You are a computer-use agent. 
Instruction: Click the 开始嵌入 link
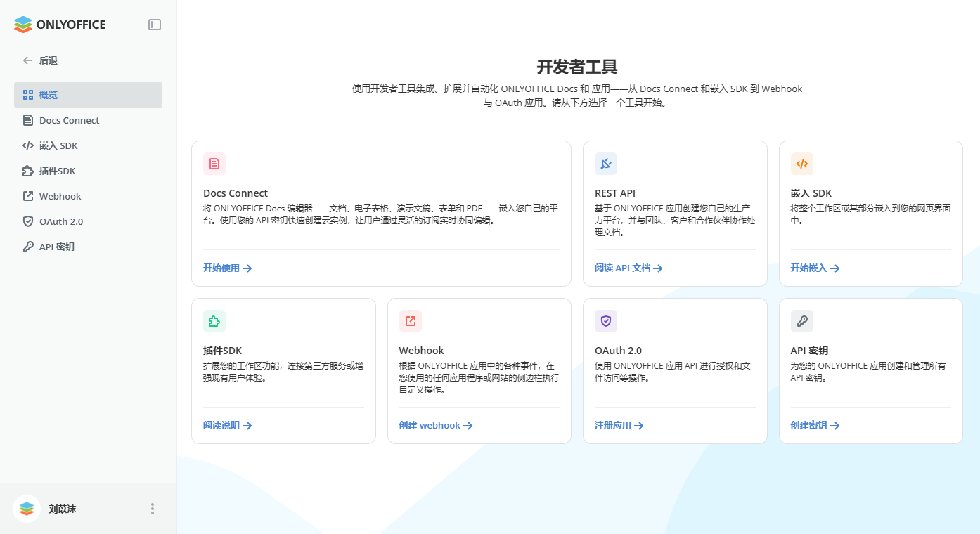tap(815, 268)
